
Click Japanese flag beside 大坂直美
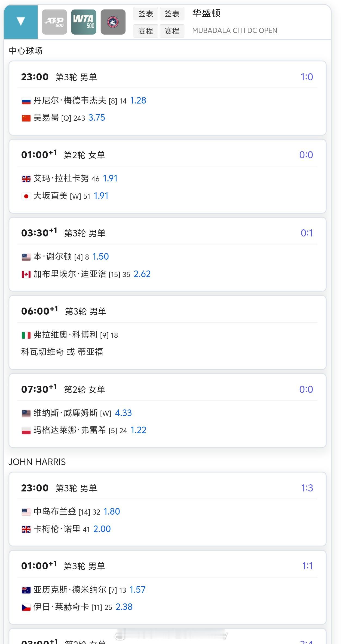(26, 196)
